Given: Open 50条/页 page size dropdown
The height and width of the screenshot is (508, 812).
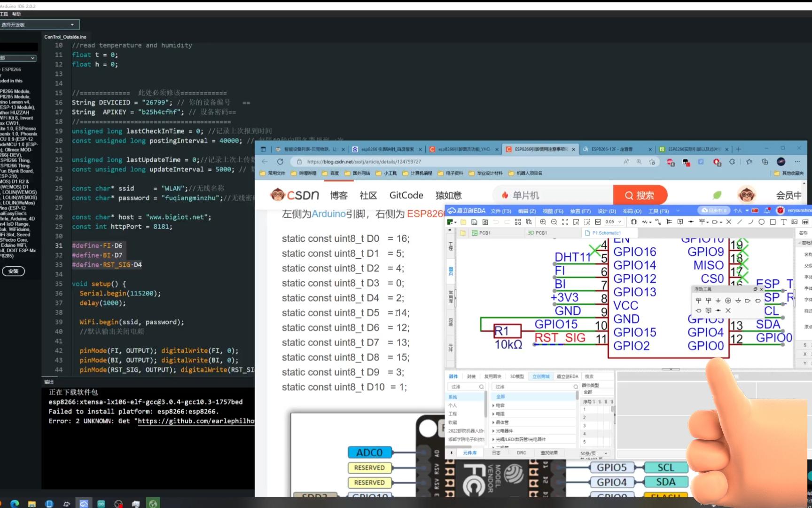Looking at the screenshot, I should click(x=594, y=453).
